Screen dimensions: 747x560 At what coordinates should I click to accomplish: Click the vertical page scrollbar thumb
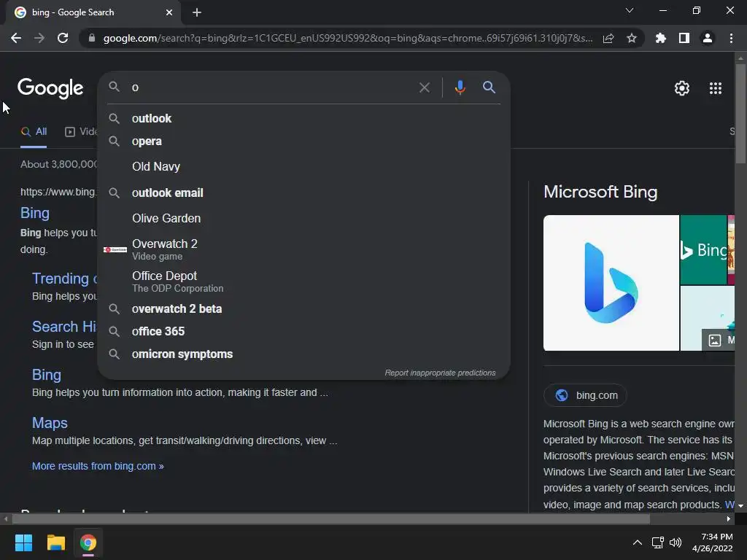740,113
